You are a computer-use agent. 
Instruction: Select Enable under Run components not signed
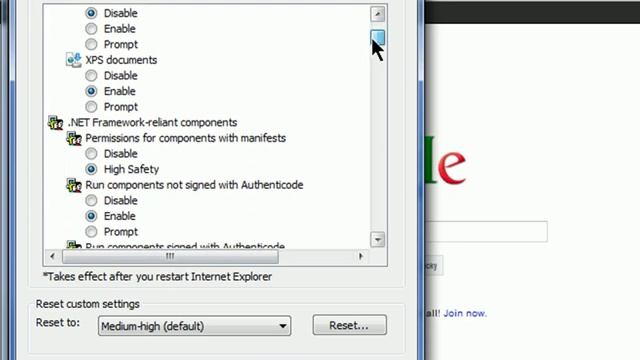point(91,216)
